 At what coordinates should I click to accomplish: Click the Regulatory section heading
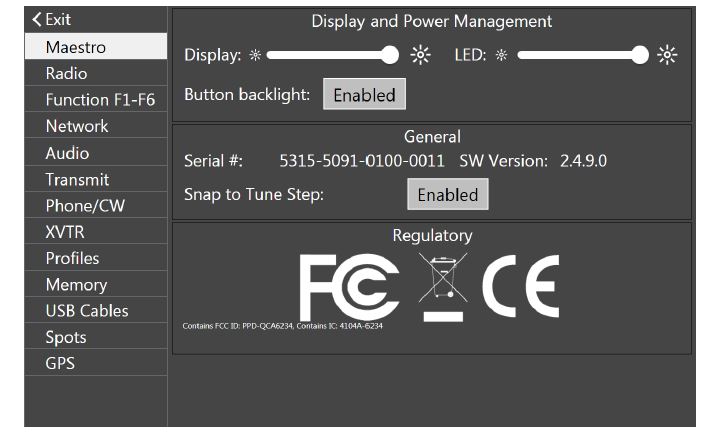pyautogui.click(x=432, y=235)
